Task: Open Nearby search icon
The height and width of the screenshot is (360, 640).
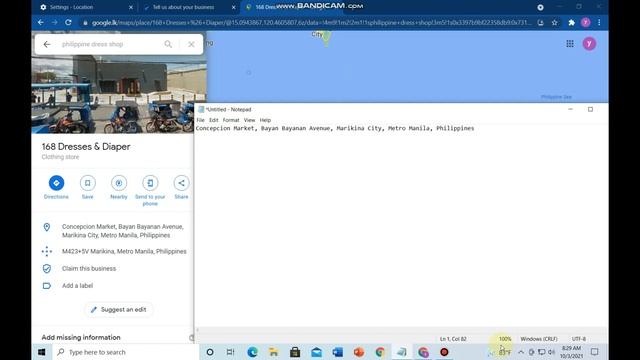Action: (x=119, y=183)
